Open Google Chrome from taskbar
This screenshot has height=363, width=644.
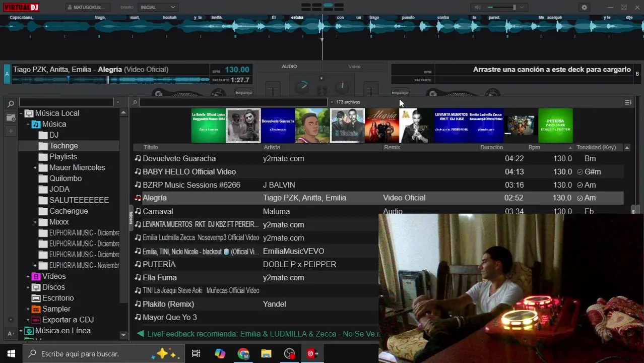243,354
